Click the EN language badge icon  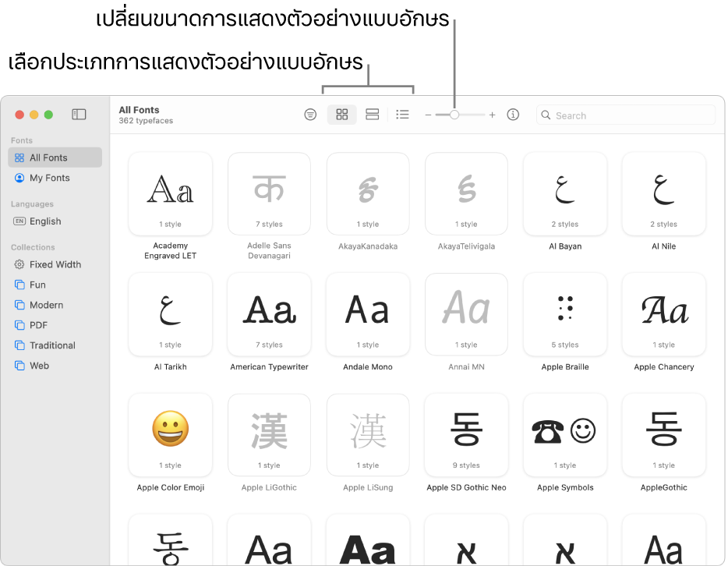19,221
